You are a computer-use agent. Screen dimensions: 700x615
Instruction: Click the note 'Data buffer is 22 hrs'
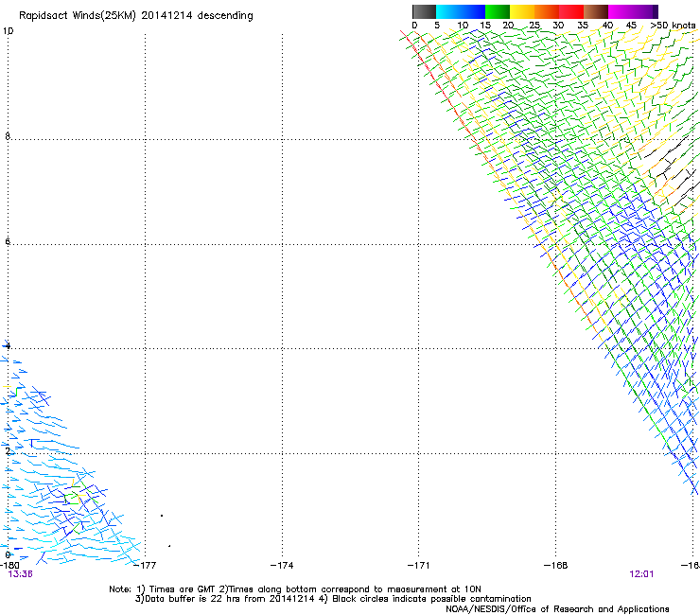click(x=193, y=599)
